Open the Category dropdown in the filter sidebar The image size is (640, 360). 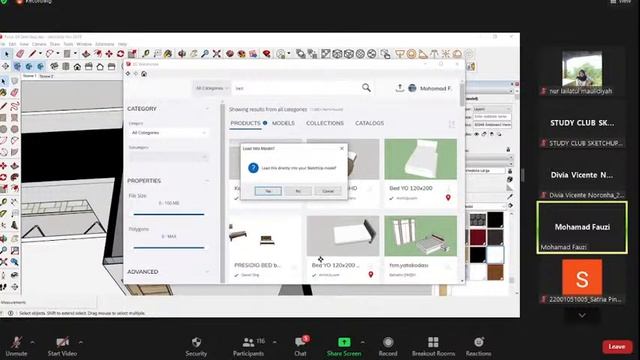pyautogui.click(x=168, y=133)
